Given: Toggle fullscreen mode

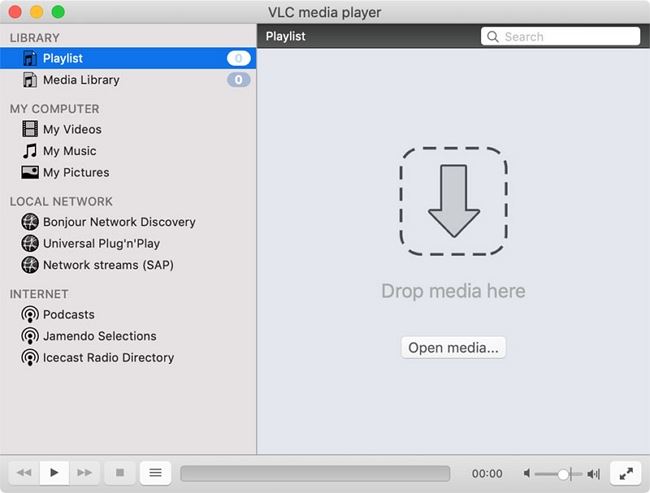Looking at the screenshot, I should pos(625,473).
